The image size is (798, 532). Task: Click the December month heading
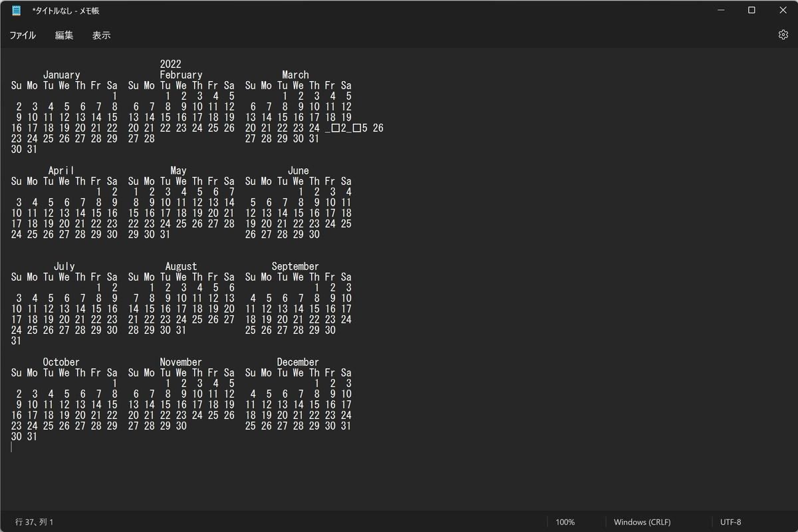coord(298,362)
